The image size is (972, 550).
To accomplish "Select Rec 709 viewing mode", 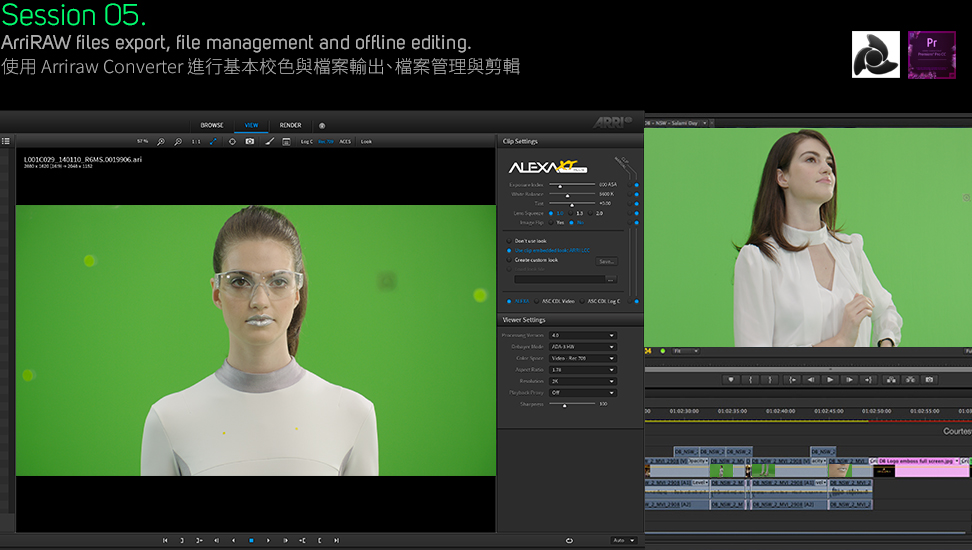I will (326, 141).
